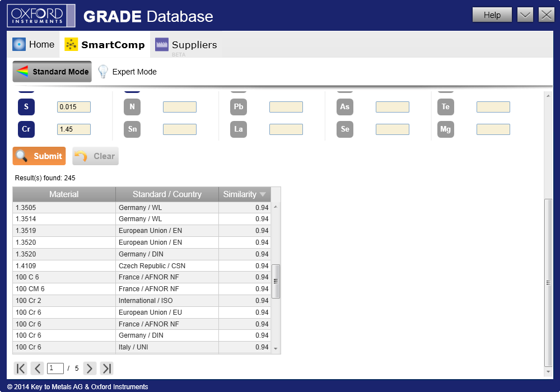Focus the N concentration field
This screenshot has width=560, height=392.
180,107
